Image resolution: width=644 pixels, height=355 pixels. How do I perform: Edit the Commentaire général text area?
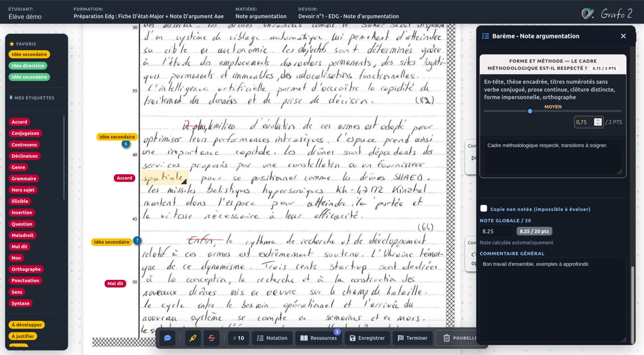coord(553,300)
